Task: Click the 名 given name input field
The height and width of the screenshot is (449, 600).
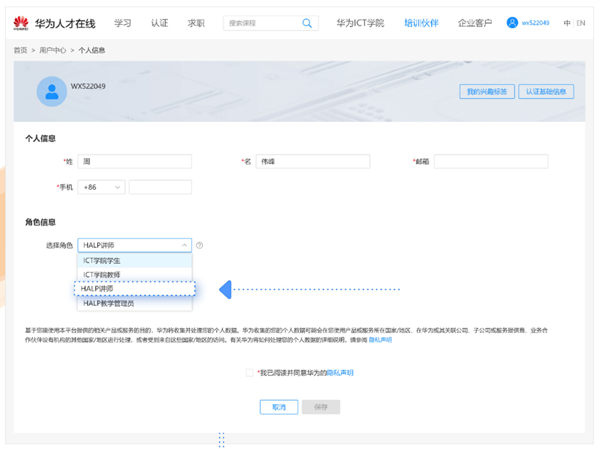Action: [x=313, y=162]
